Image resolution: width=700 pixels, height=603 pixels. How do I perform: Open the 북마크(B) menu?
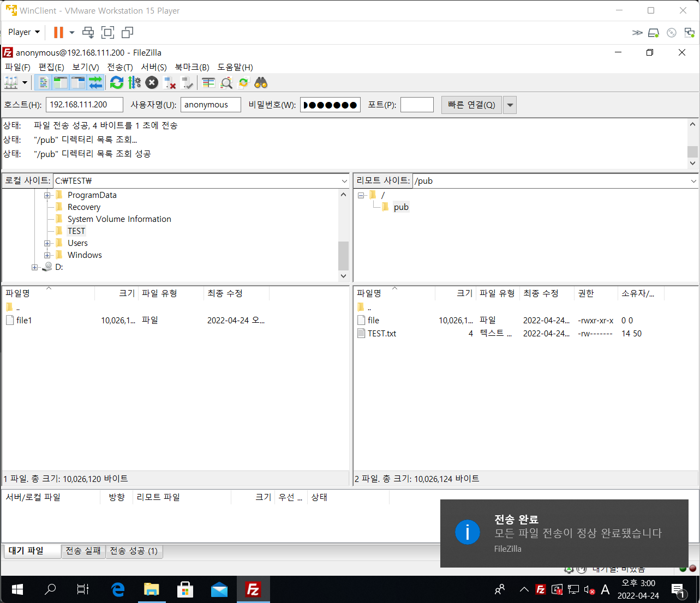click(x=192, y=67)
